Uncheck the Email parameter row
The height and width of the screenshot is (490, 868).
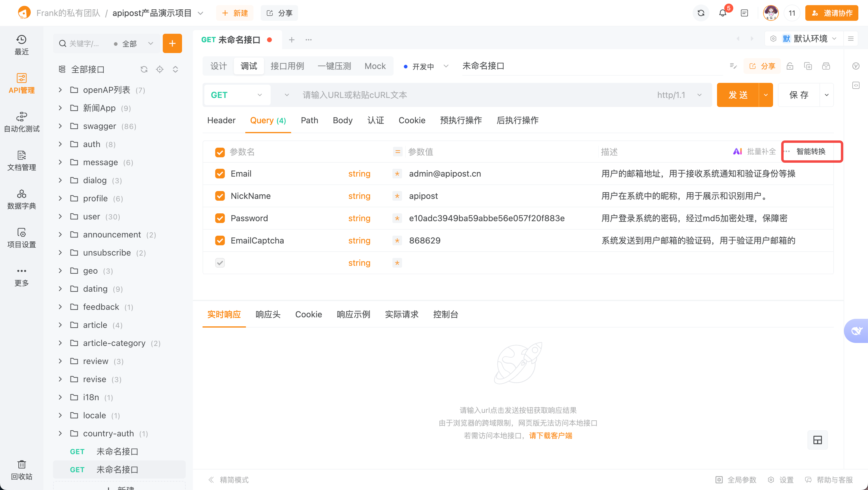click(x=220, y=174)
